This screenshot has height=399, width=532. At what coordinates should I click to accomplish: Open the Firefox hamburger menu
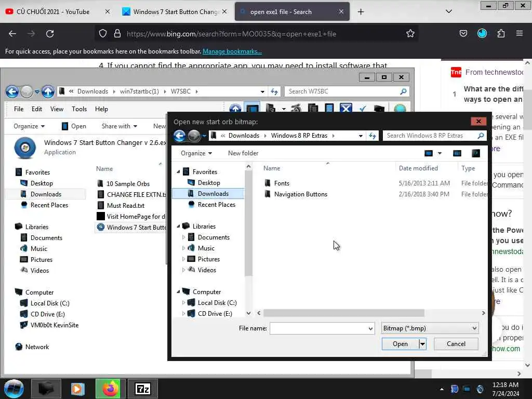coord(520,33)
